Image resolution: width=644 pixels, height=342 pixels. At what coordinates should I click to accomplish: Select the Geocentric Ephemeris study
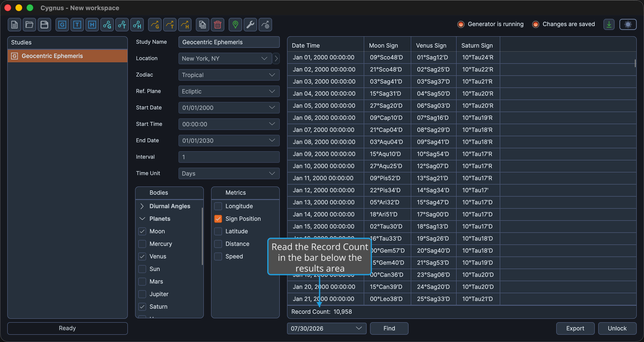pyautogui.click(x=68, y=56)
